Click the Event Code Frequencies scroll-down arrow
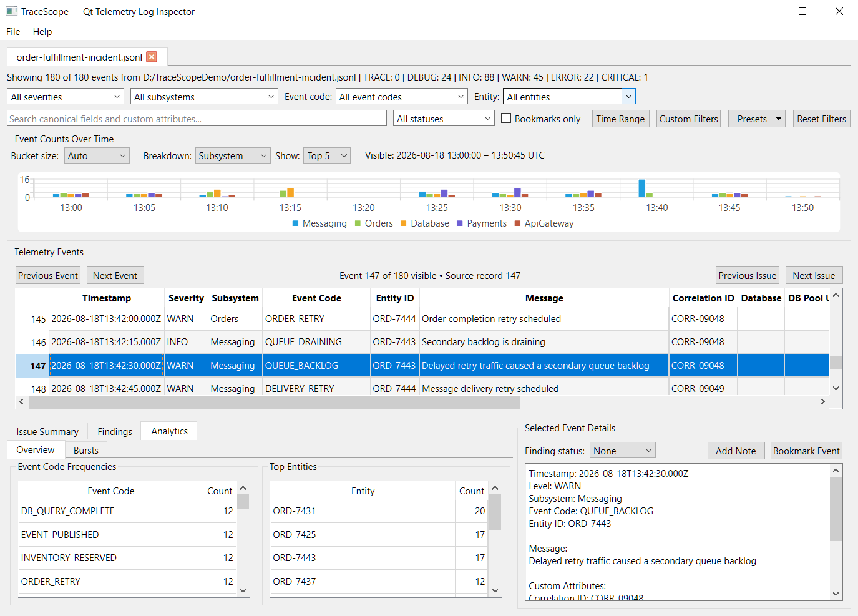 (x=243, y=590)
